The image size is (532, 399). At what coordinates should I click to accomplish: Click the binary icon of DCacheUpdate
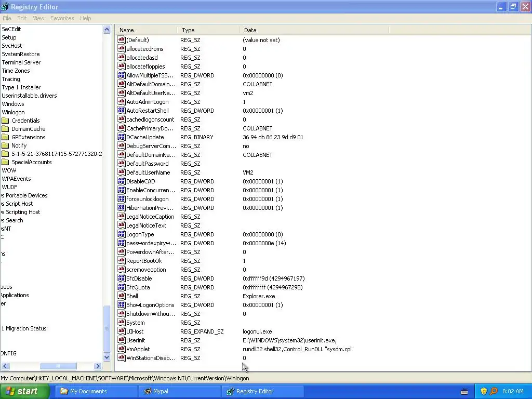pyautogui.click(x=122, y=137)
